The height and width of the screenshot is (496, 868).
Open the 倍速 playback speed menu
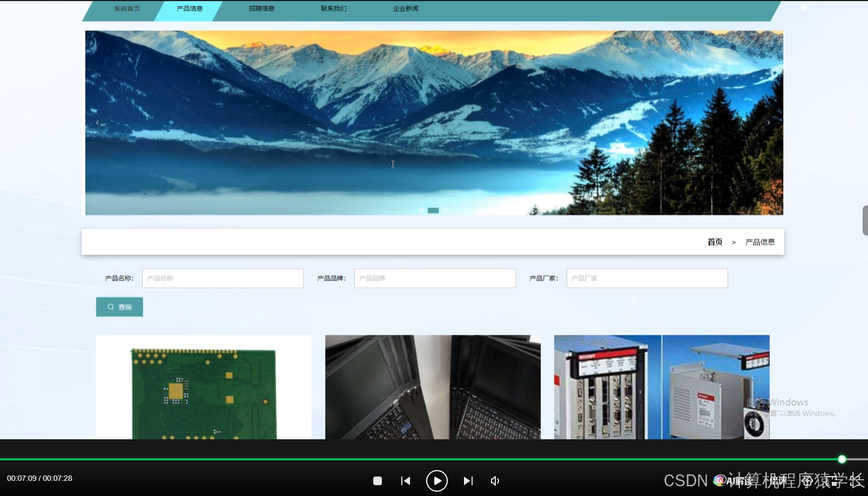pos(778,481)
